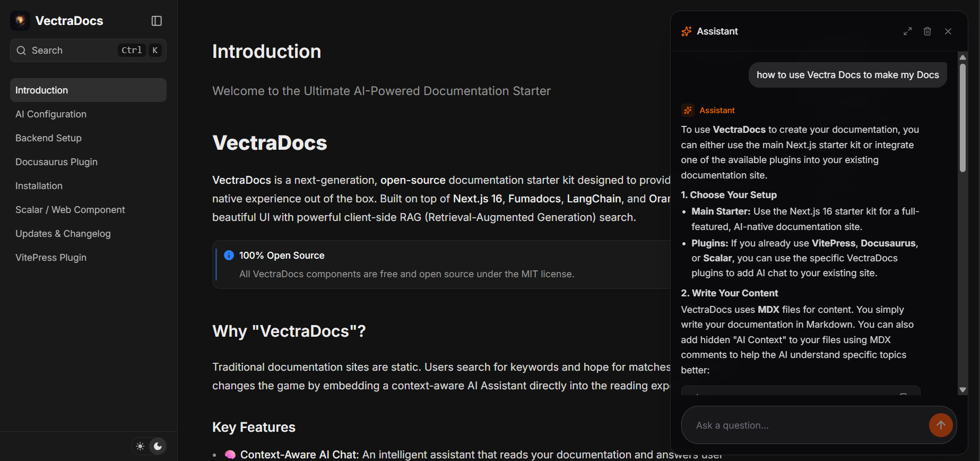Screen dimensions: 980x461
Task: Click the "1. Choose Your Setup" heading in chat
Action: [x=729, y=195]
